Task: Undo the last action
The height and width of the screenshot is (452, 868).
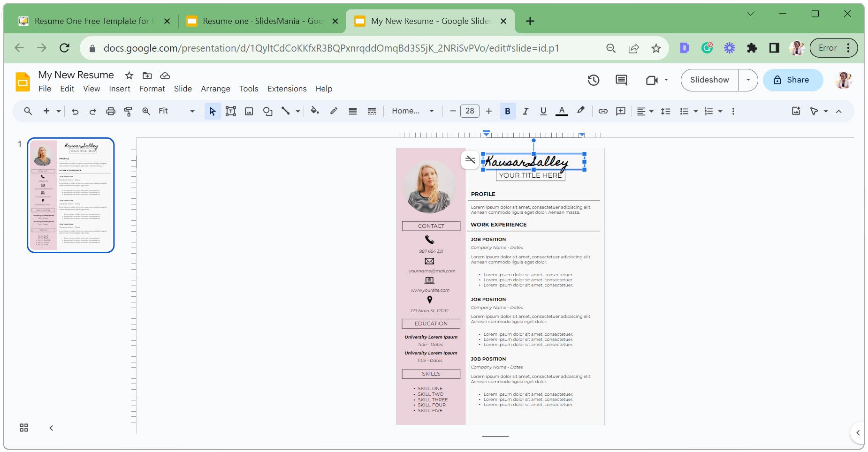Action: (75, 111)
